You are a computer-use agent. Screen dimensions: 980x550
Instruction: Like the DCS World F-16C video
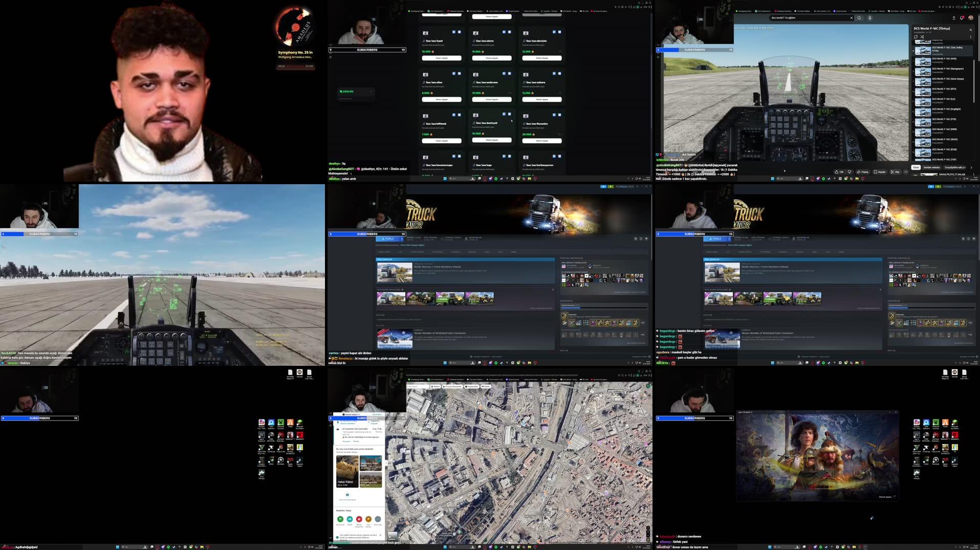[x=837, y=172]
